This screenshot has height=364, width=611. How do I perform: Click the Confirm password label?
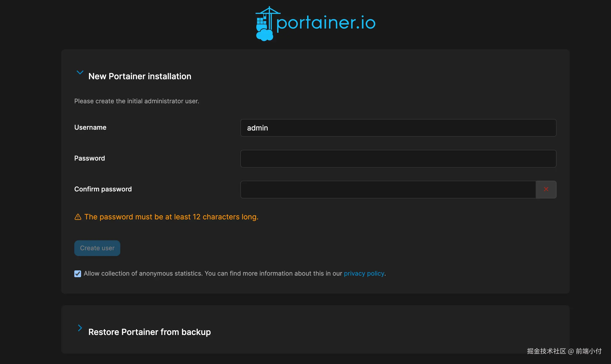coord(103,189)
